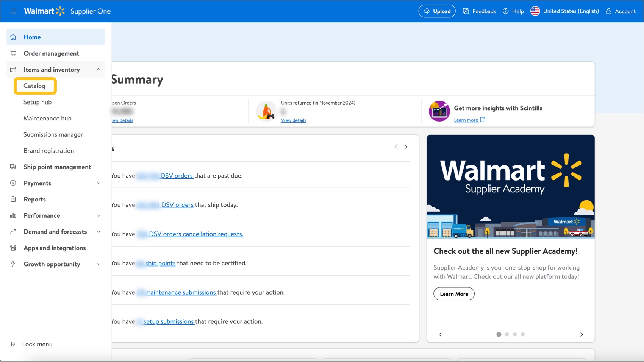Screen dimensions: 644x362
Task: Click the Payments dollar icon
Action: click(13, 183)
